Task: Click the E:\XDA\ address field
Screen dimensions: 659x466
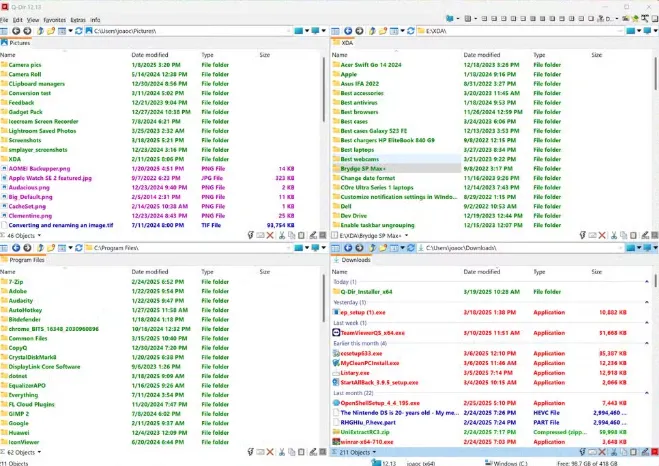Action: pyautogui.click(x=520, y=31)
